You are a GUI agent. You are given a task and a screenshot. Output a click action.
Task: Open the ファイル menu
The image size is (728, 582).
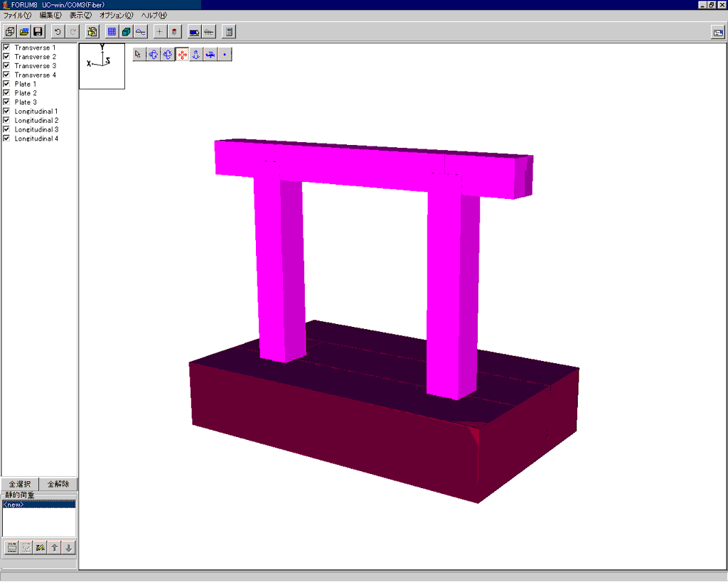click(x=17, y=15)
